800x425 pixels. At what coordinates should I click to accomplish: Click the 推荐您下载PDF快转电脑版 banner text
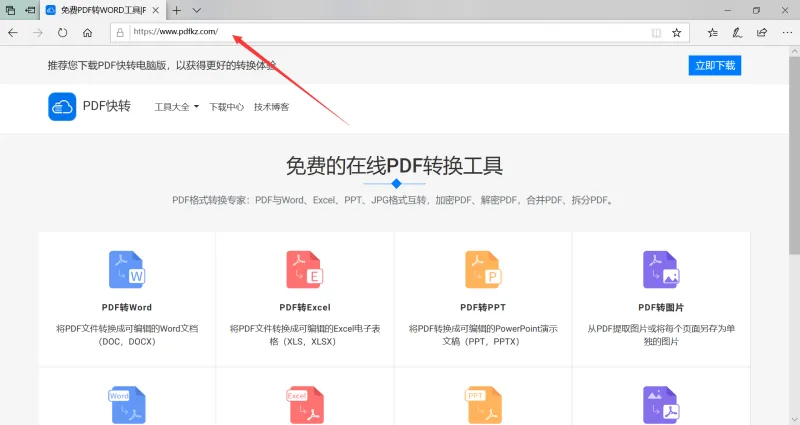pyautogui.click(x=162, y=65)
